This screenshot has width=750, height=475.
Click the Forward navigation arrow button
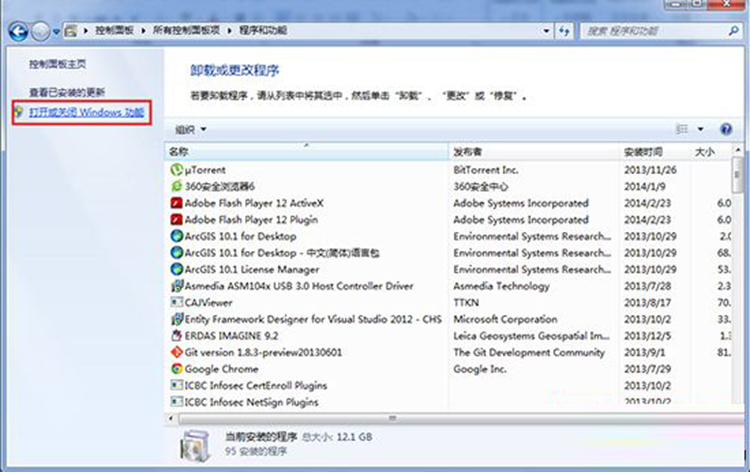[41, 32]
